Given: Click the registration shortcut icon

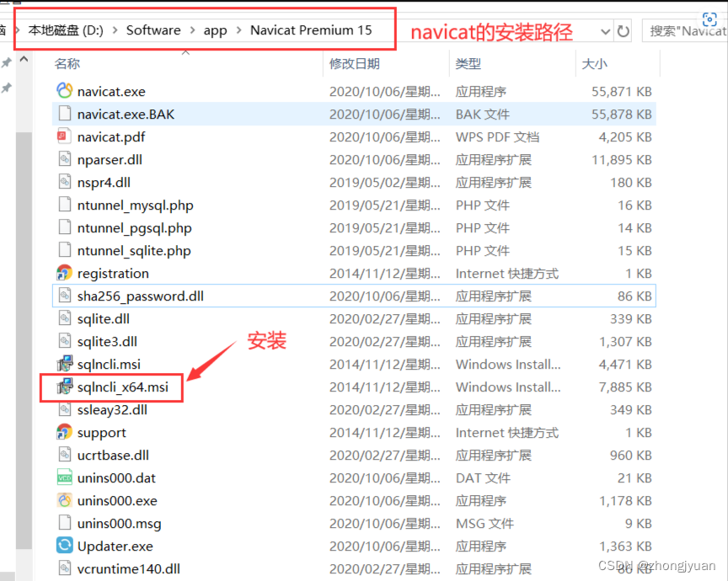Looking at the screenshot, I should 65,273.
